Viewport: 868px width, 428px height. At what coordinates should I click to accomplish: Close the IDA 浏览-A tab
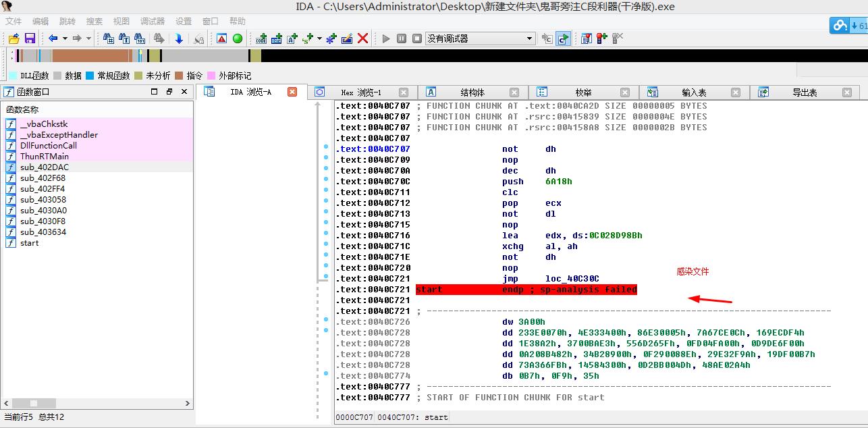292,92
